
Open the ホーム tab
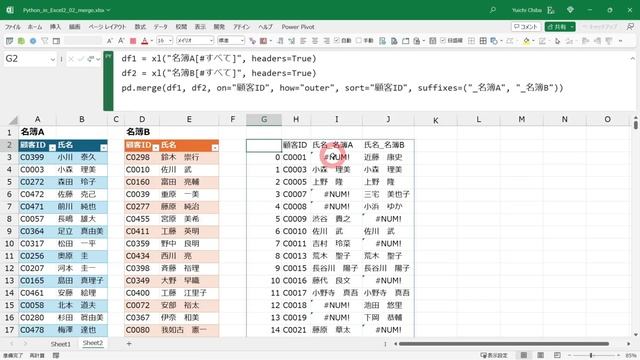click(35, 27)
